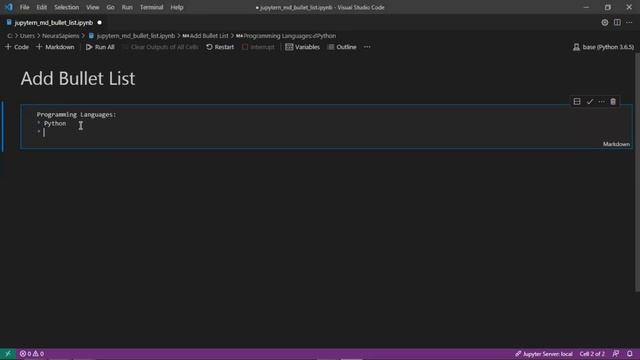Open the Run menu

127,7
